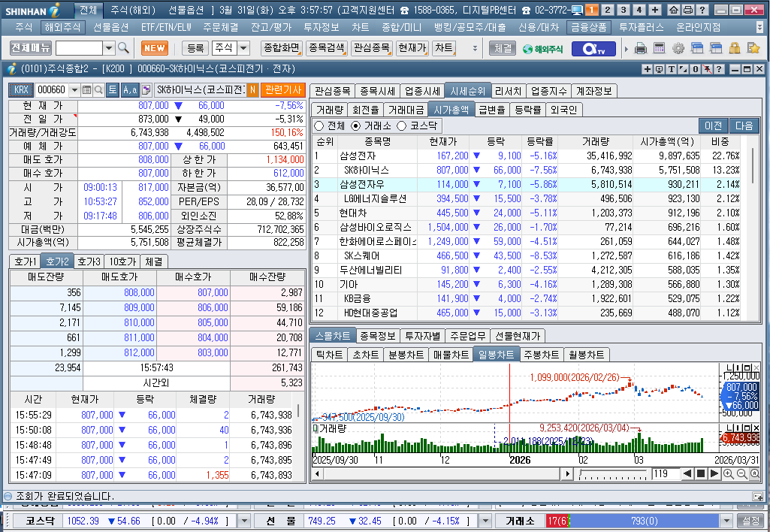Click the A,a font size icon
Screen dimensions: 770x532
tap(130, 90)
